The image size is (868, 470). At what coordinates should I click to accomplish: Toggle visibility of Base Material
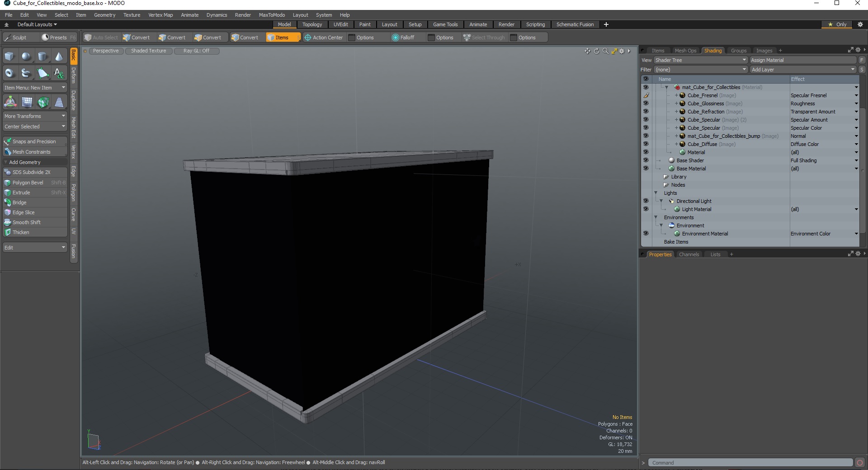pos(646,169)
